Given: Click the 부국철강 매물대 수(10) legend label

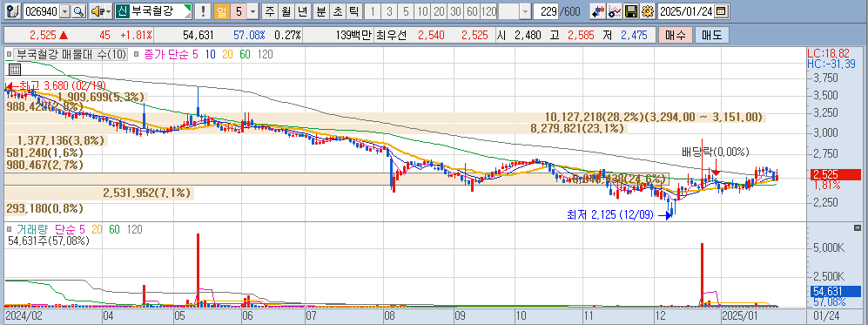Looking at the screenshot, I should click(71, 54).
